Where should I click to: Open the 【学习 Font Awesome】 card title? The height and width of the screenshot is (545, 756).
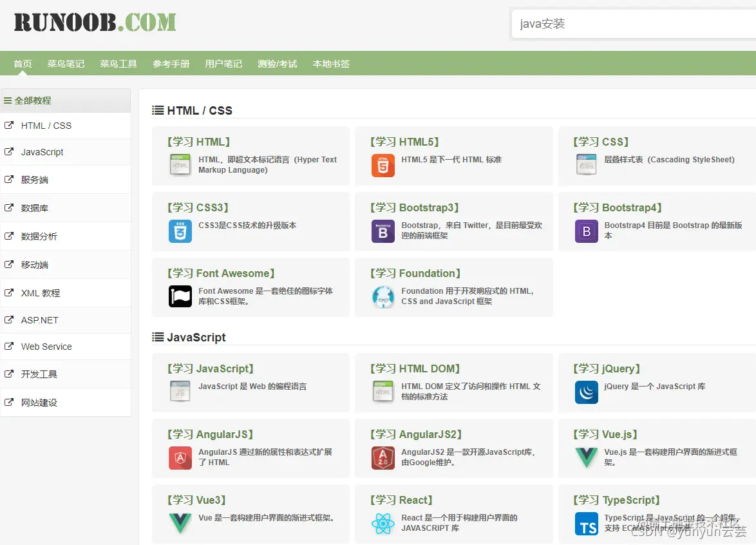[x=221, y=273]
